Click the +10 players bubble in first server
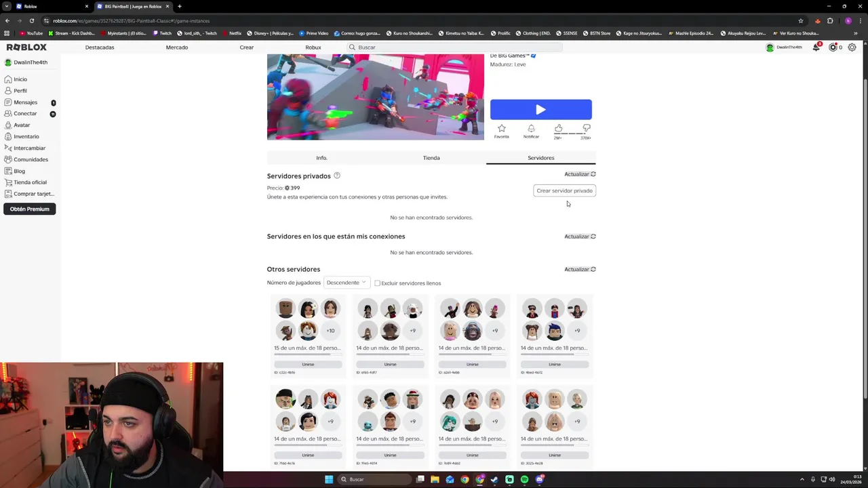 (330, 331)
